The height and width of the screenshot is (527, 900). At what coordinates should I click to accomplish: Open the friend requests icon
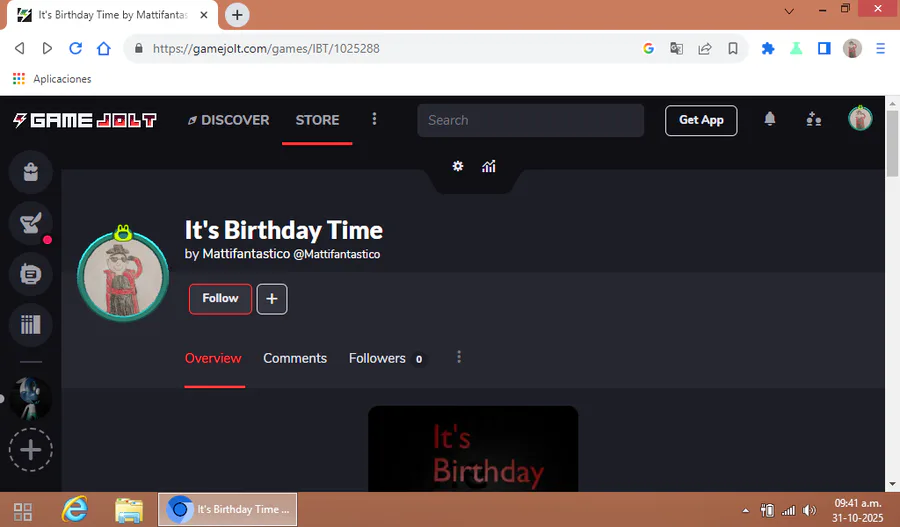pyautogui.click(x=813, y=119)
